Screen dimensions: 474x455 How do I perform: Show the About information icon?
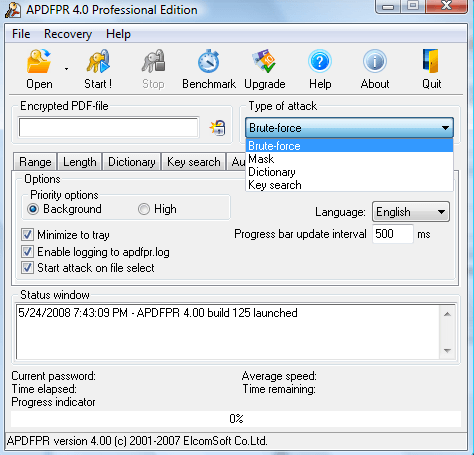coord(375,61)
